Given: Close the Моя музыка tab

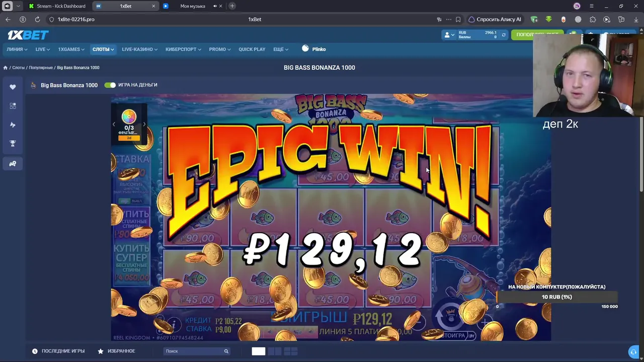Looking at the screenshot, I should click(221, 6).
